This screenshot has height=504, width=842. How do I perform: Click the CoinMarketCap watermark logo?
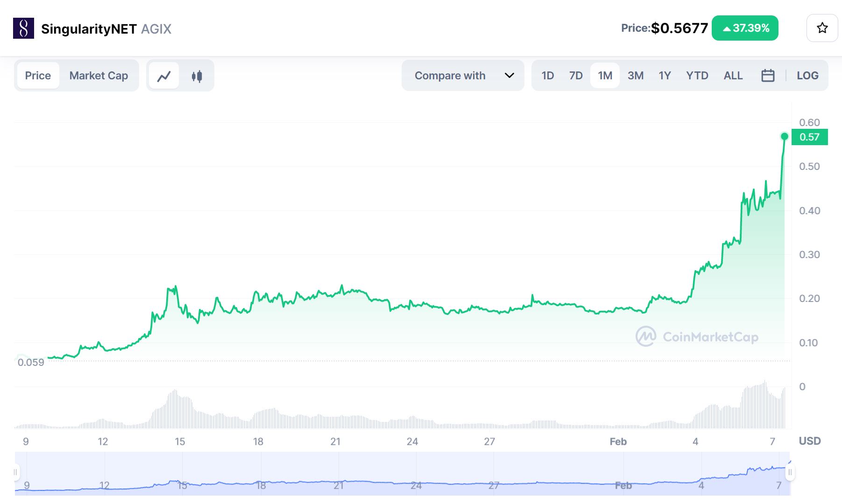pyautogui.click(x=697, y=336)
